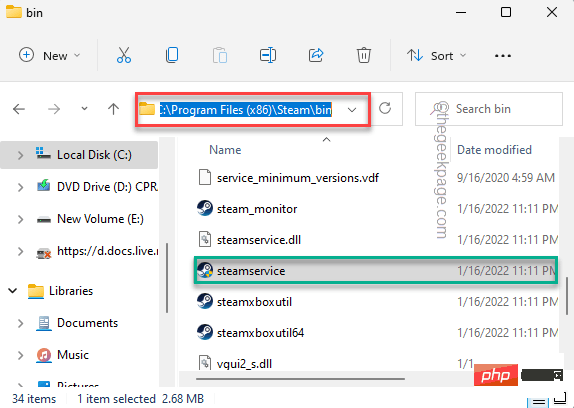
Task: Click the service_minimum_versions.vdf file icon
Action: point(205,177)
